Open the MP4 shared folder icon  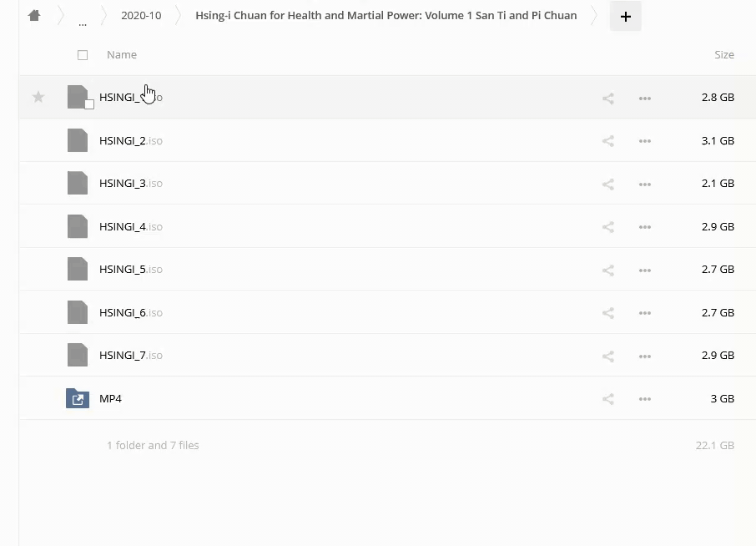pos(78,399)
